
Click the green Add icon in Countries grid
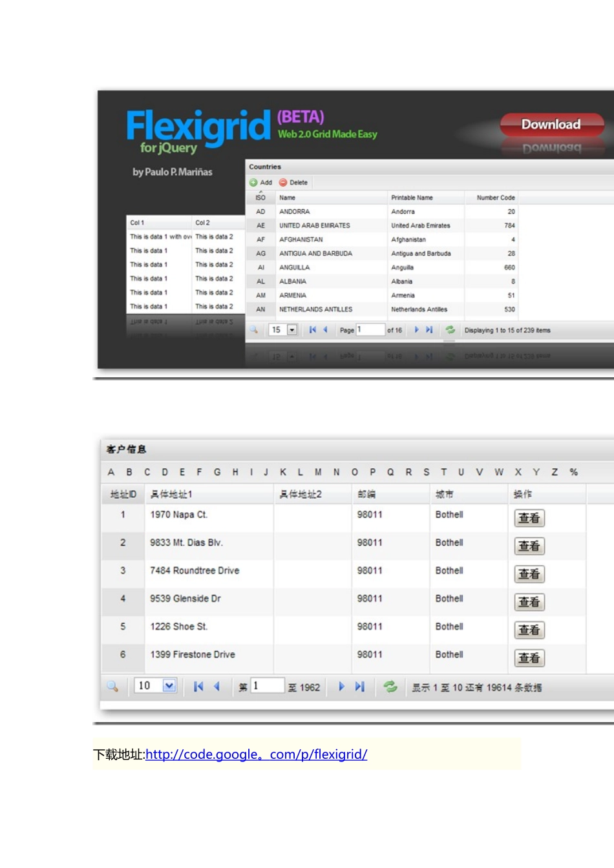click(253, 183)
